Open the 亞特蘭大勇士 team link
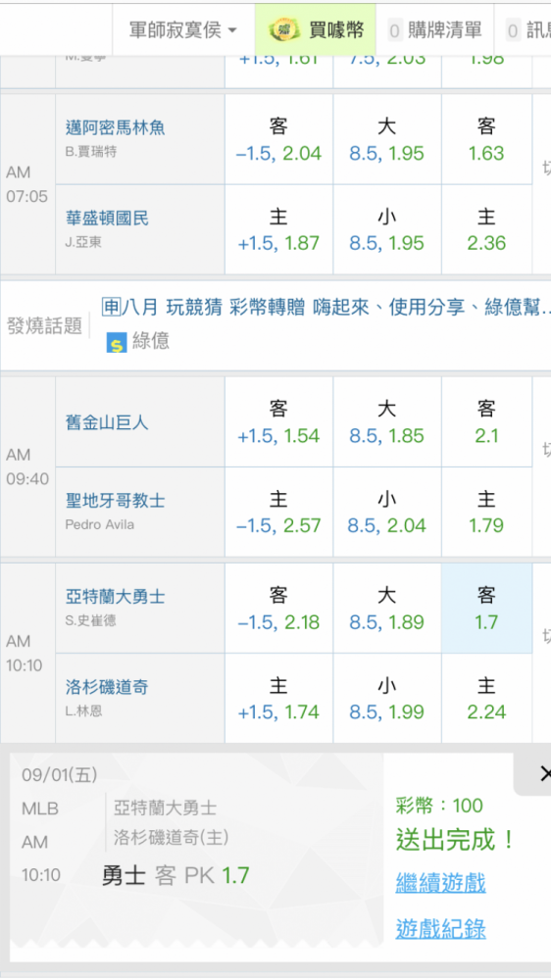This screenshot has width=551, height=980. coord(115,597)
